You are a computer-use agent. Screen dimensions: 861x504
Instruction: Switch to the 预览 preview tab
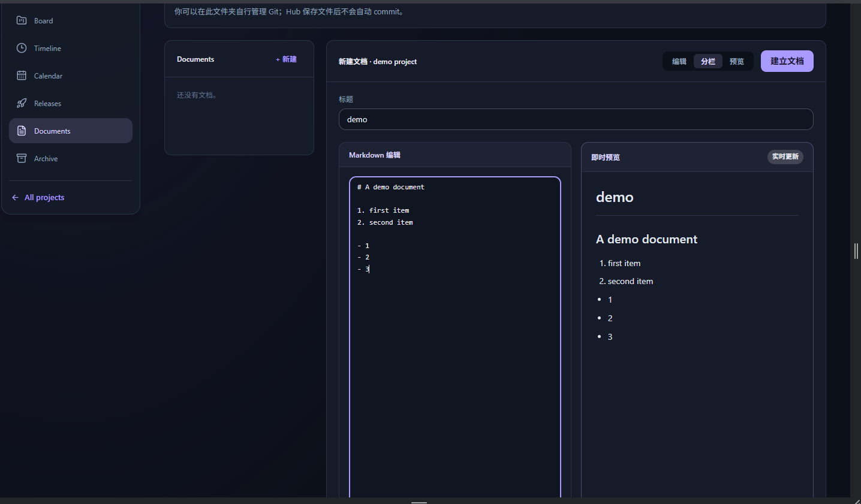tap(737, 61)
